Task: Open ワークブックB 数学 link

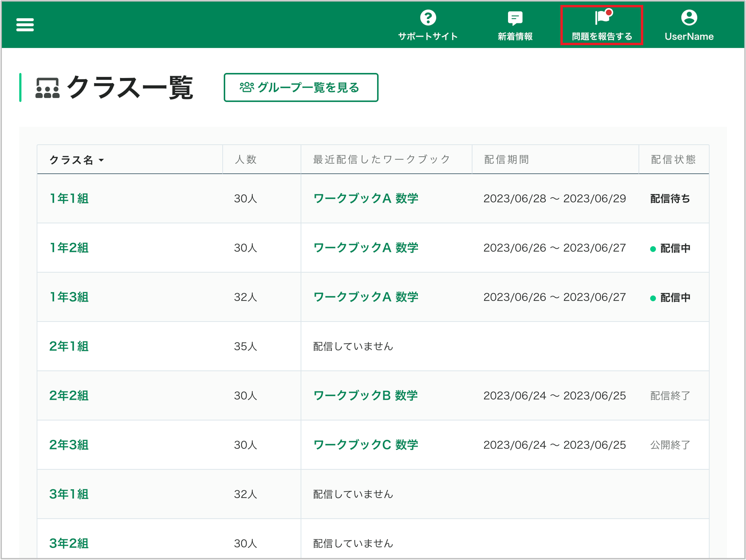Action: (366, 395)
